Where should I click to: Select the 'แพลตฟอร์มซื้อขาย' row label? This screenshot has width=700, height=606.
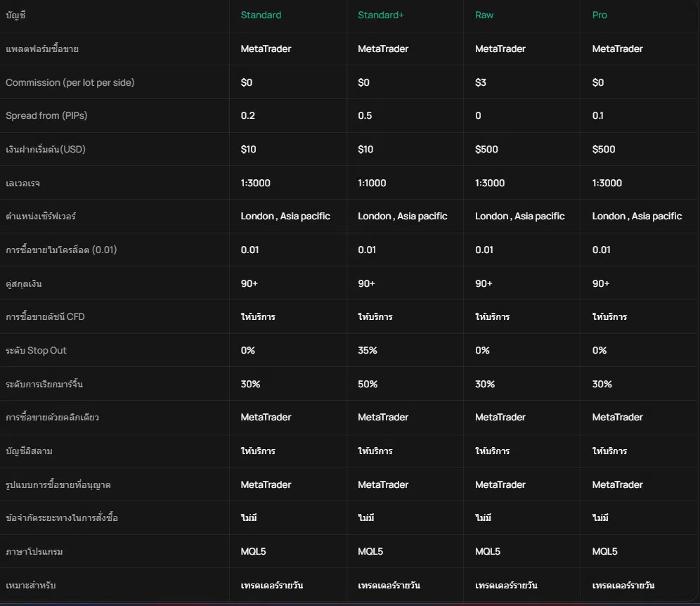[42, 49]
